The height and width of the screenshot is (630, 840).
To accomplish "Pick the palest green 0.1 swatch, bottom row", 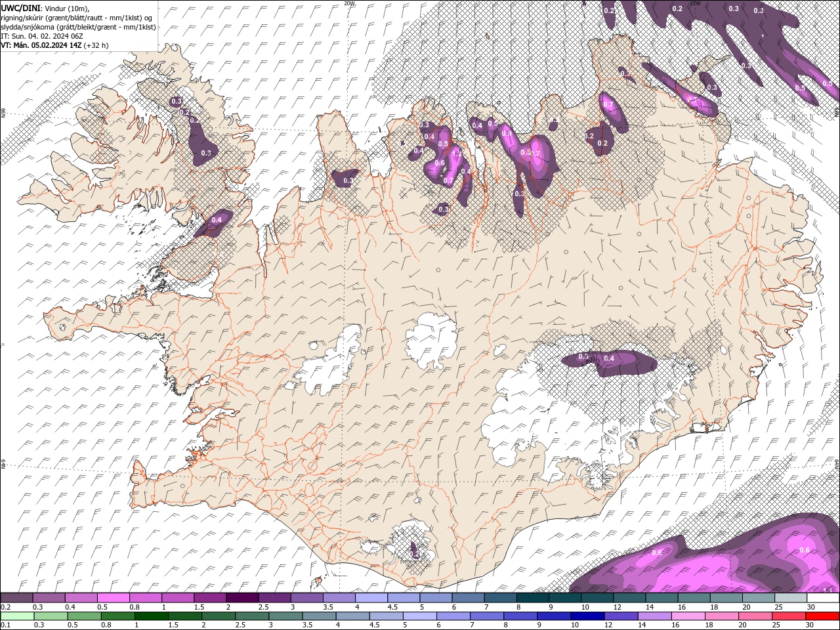I will tap(17, 616).
